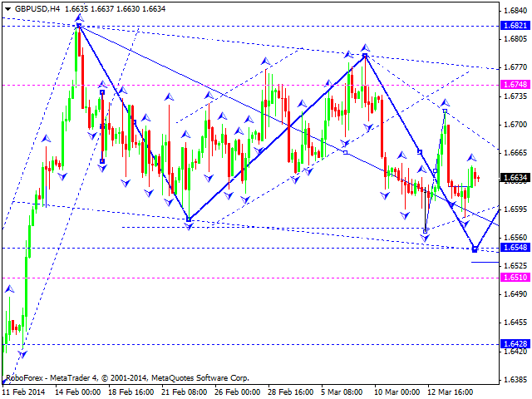This screenshot has width=532, height=399.
Task: Click the up fractal arrow at bottom-left near 1.6490
Action: [10, 290]
